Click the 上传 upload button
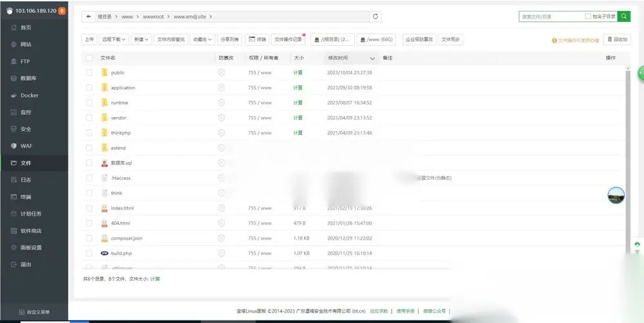 89,39
